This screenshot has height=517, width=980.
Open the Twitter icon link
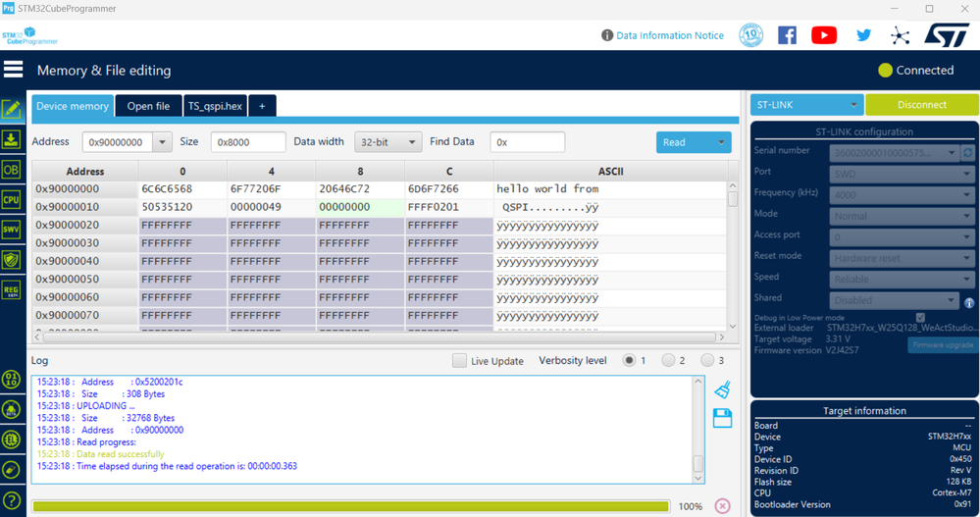click(863, 35)
